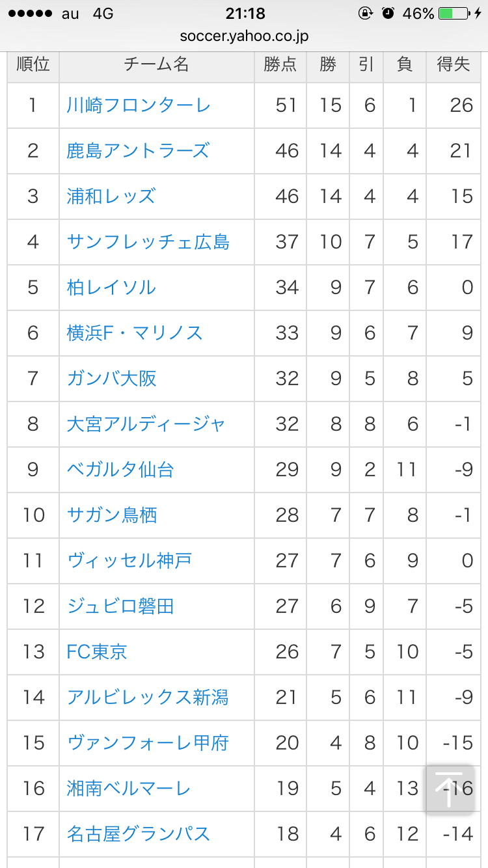
Task: Tap the battery icon in status bar
Action: coord(455,14)
